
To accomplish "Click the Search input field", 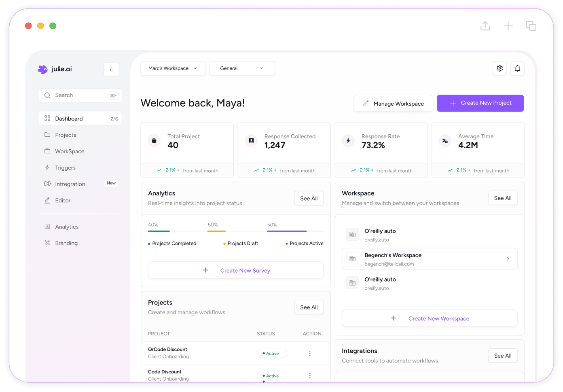I will click(x=80, y=95).
